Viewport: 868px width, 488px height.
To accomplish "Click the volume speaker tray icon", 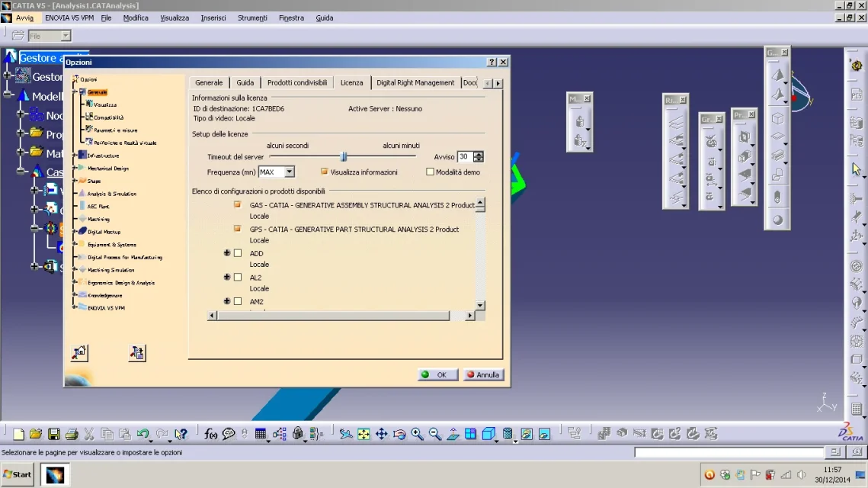I will pyautogui.click(x=801, y=475).
